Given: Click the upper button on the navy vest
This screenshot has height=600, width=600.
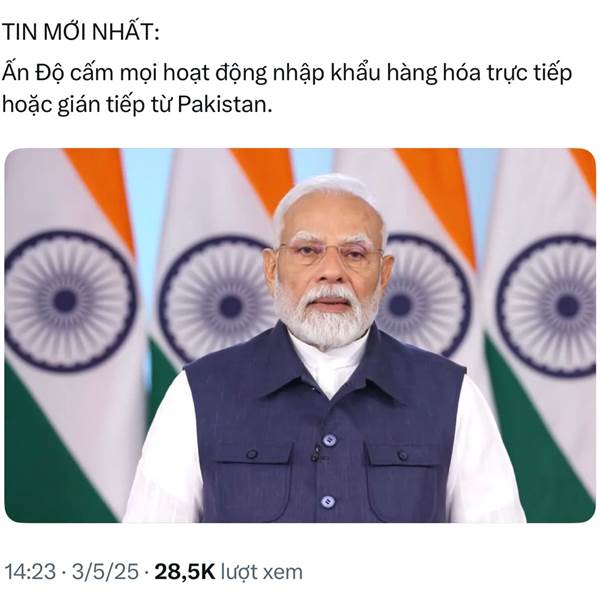Looking at the screenshot, I should coord(329,440).
